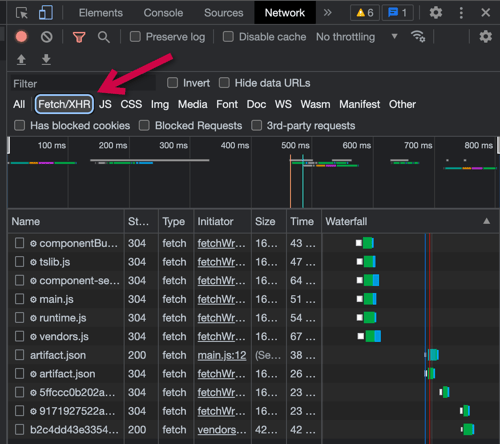Screen dimensions: 500x444
Task: Switch to the Elements tab
Action: (101, 13)
